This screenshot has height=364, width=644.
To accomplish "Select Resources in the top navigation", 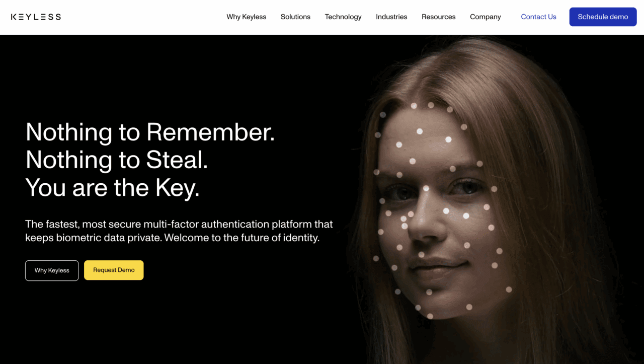I will 438,17.
